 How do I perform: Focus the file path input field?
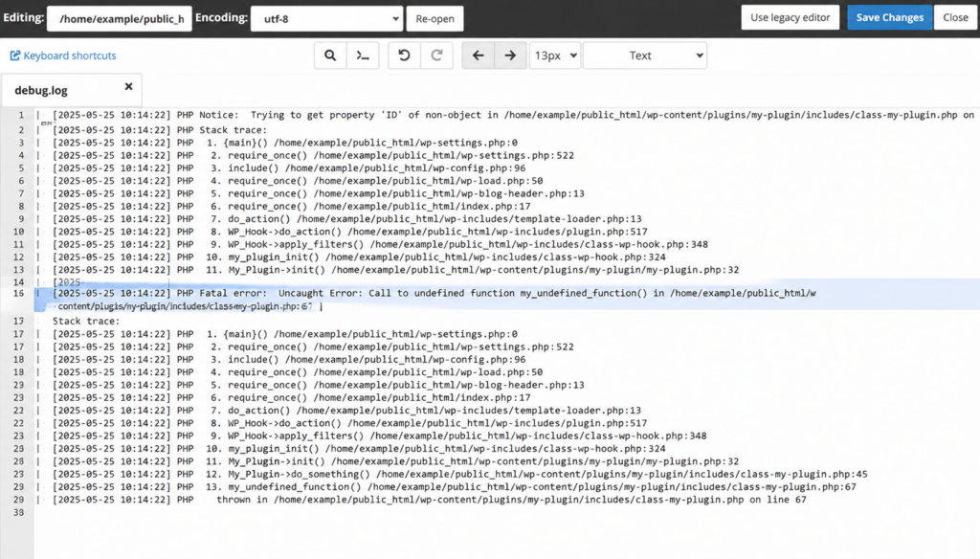(120, 19)
